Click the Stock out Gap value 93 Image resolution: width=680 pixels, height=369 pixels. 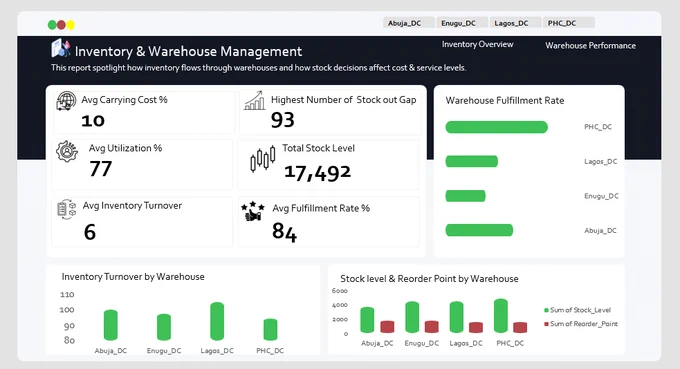click(283, 120)
